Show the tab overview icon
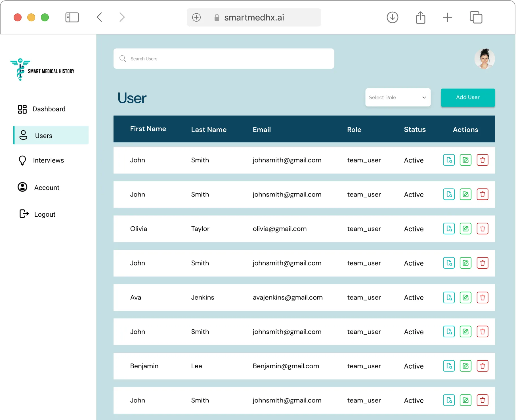Viewport: 516px width, 420px height. [x=476, y=17]
